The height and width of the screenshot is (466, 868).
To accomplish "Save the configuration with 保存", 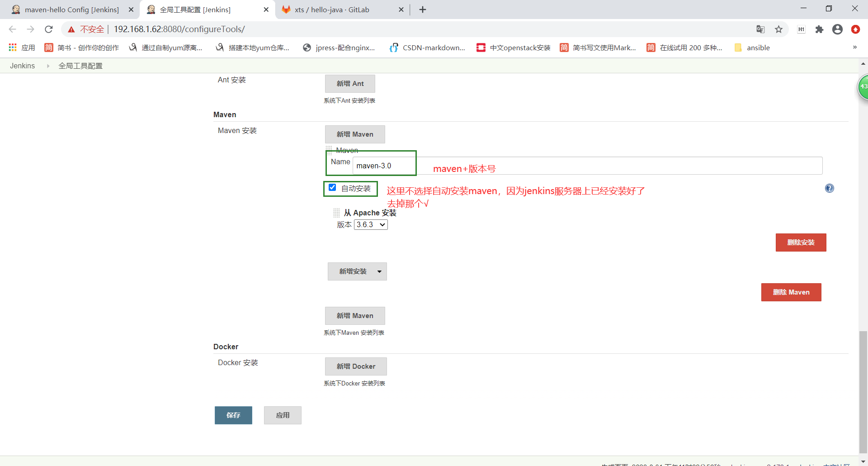I will (233, 415).
